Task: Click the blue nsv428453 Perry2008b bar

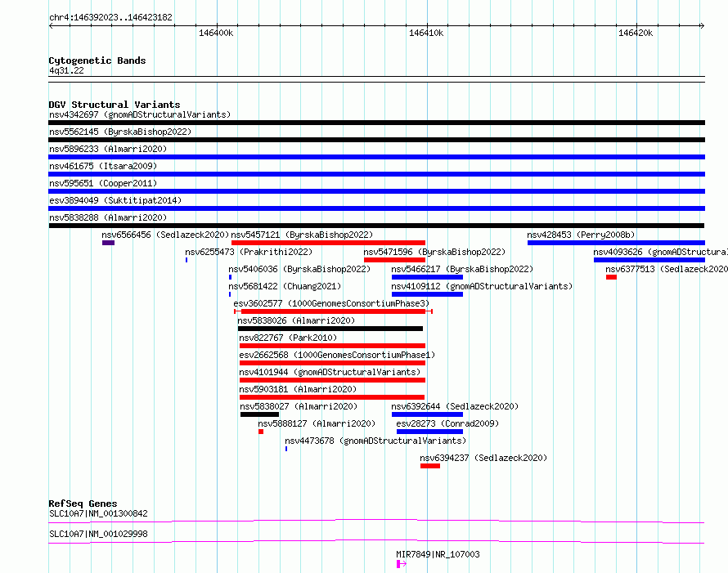Action: [x=616, y=243]
